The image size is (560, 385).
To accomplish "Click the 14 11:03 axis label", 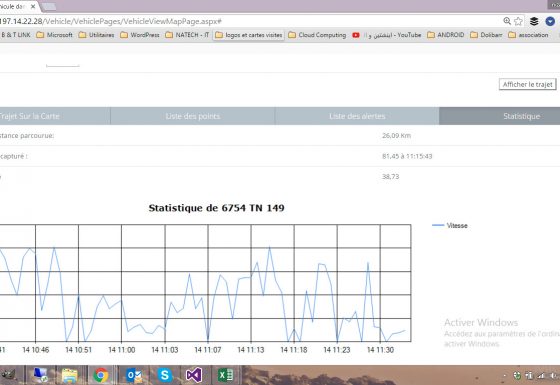I will [x=165, y=350].
